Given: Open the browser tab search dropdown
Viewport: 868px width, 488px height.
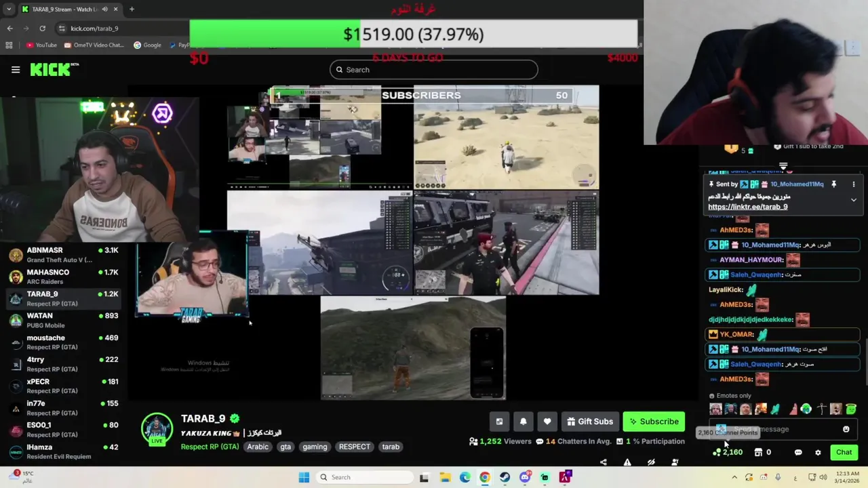Looking at the screenshot, I should pos(9,9).
